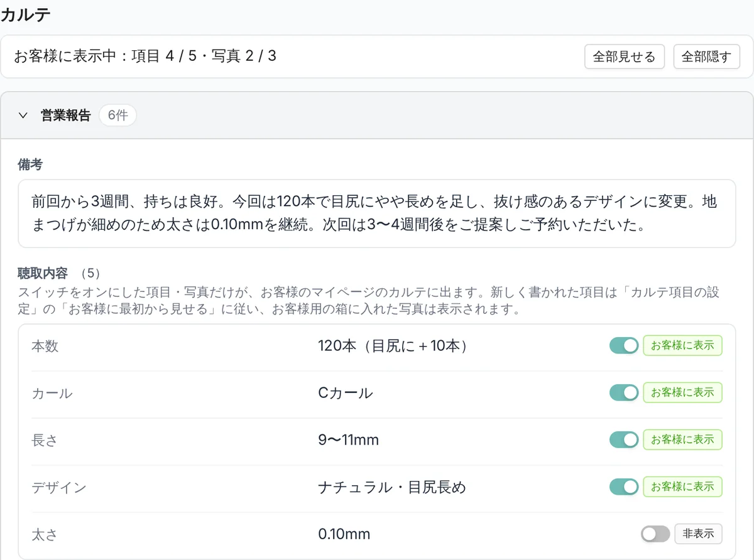Select the 0.10mm value in 太さ row
The width and height of the screenshot is (754, 560).
(344, 534)
